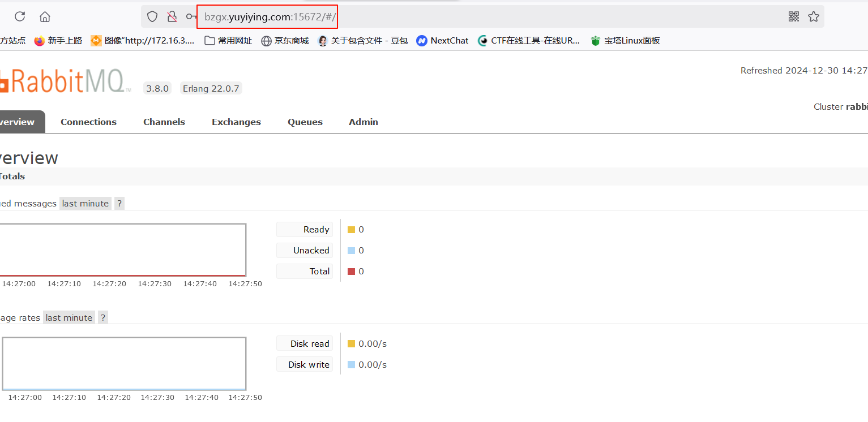The height and width of the screenshot is (422, 868).
Task: Open the saved password key icon
Action: coord(191,16)
